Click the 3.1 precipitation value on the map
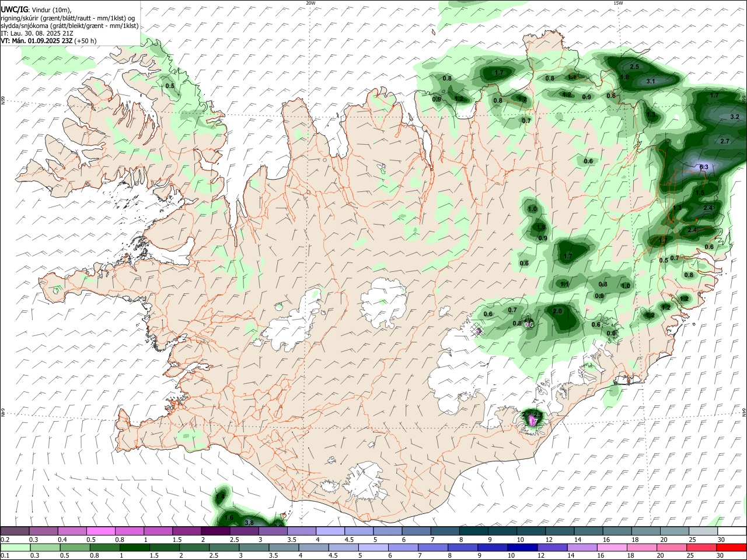 click(651, 82)
